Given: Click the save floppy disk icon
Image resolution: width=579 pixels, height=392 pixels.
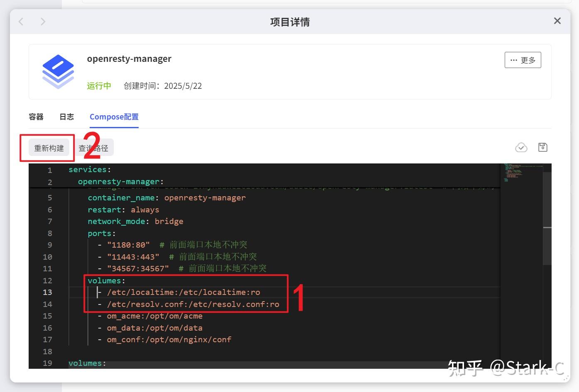Looking at the screenshot, I should click(542, 147).
